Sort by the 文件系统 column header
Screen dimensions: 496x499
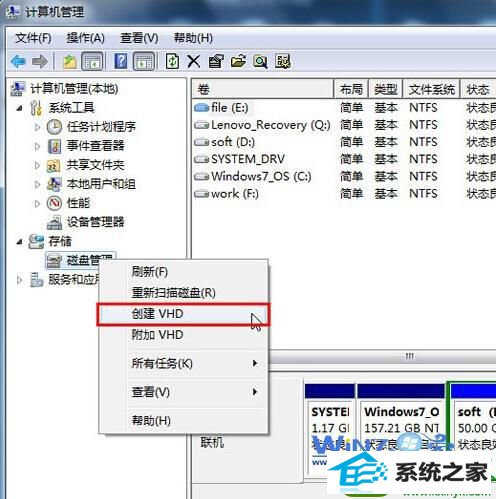tap(432, 89)
